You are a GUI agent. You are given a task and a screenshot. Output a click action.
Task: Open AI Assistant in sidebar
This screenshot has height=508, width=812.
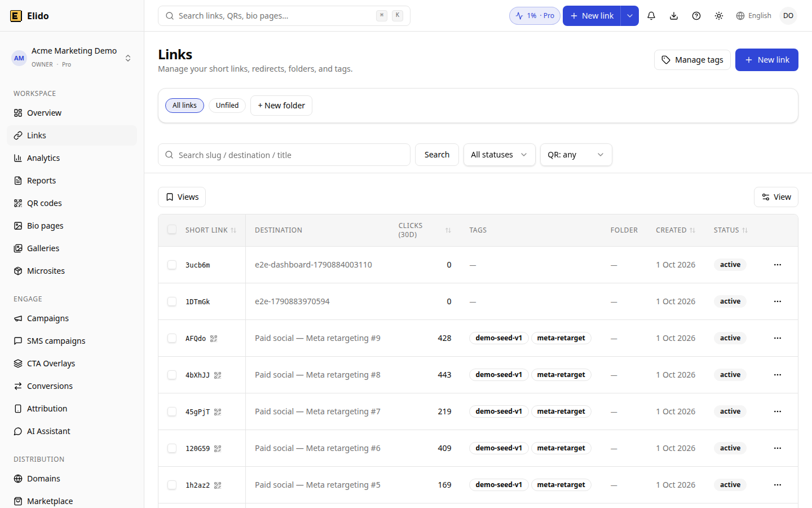(72, 431)
